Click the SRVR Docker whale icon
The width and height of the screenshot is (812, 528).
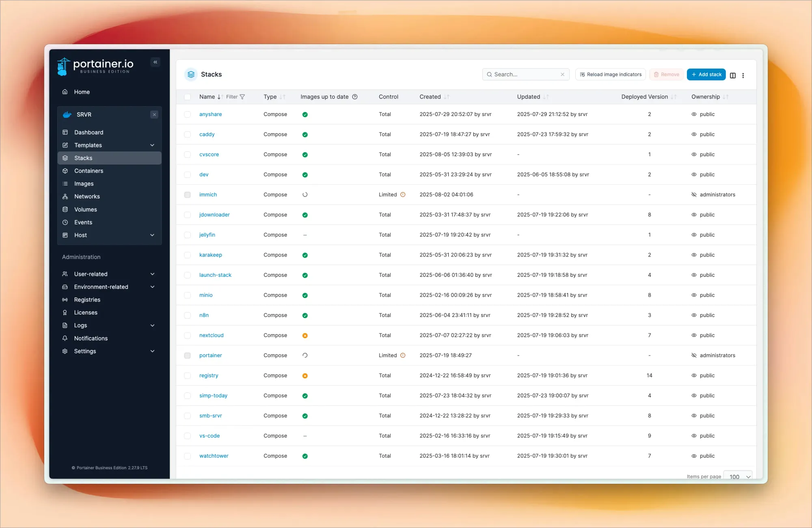67,114
